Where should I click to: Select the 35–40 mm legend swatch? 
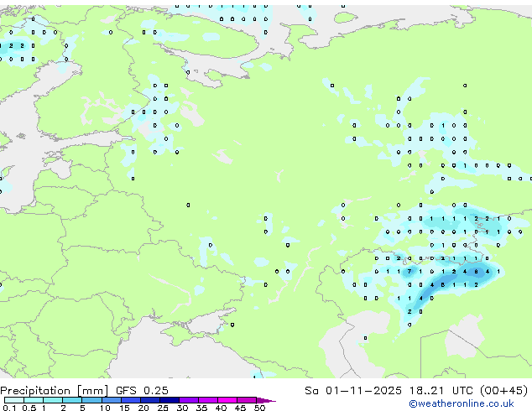point(208,400)
